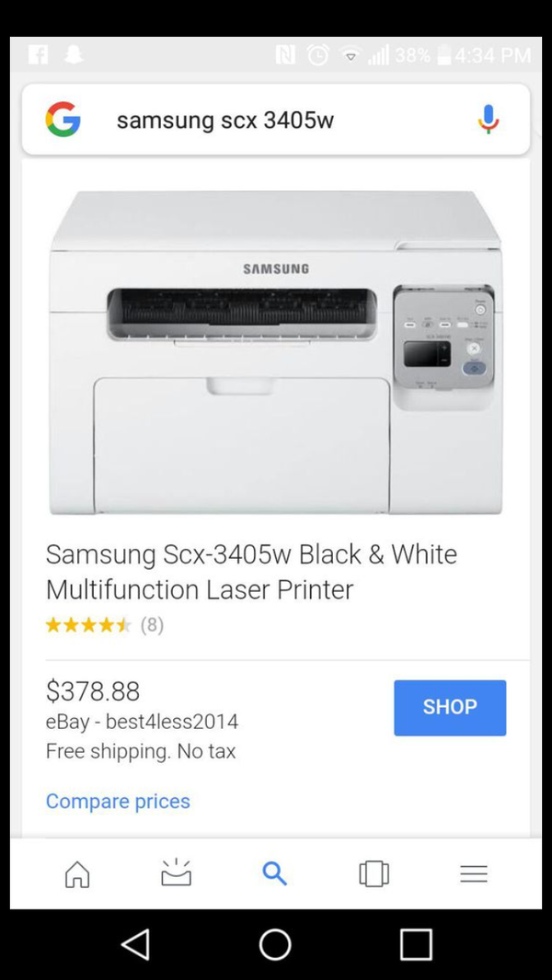Tap the Google logo in search bar
Screen dimensions: 552x980
[63, 119]
